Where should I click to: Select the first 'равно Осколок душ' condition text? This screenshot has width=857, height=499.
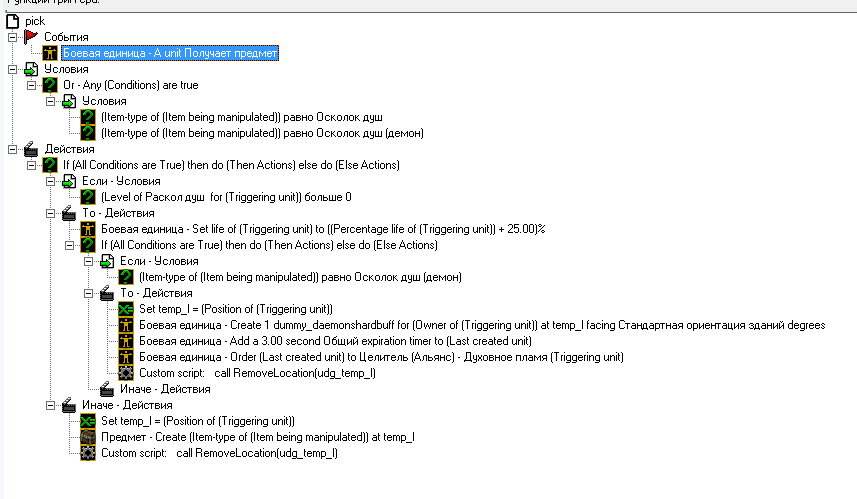(242, 117)
